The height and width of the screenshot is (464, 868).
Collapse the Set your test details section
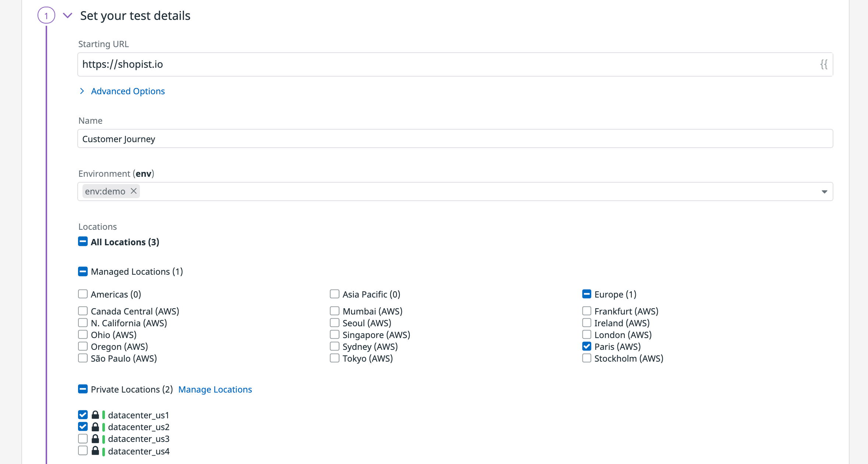(x=68, y=15)
